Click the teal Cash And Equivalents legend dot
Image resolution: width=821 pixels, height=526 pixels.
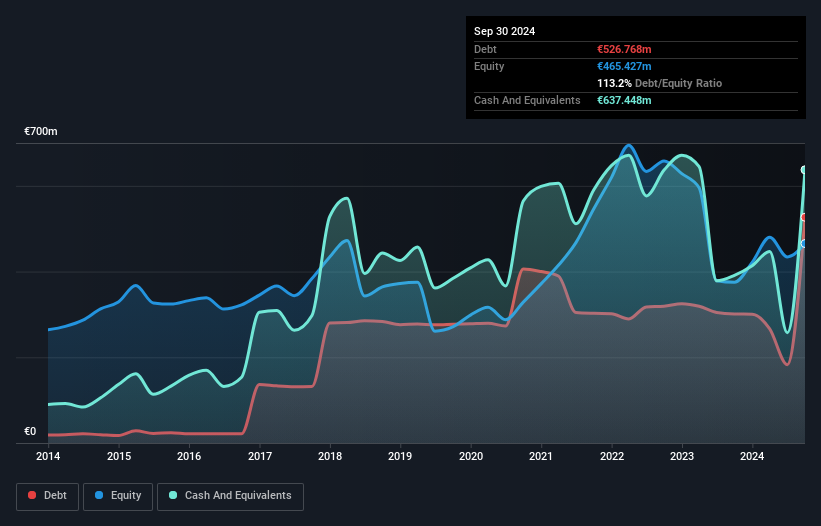click(x=173, y=496)
